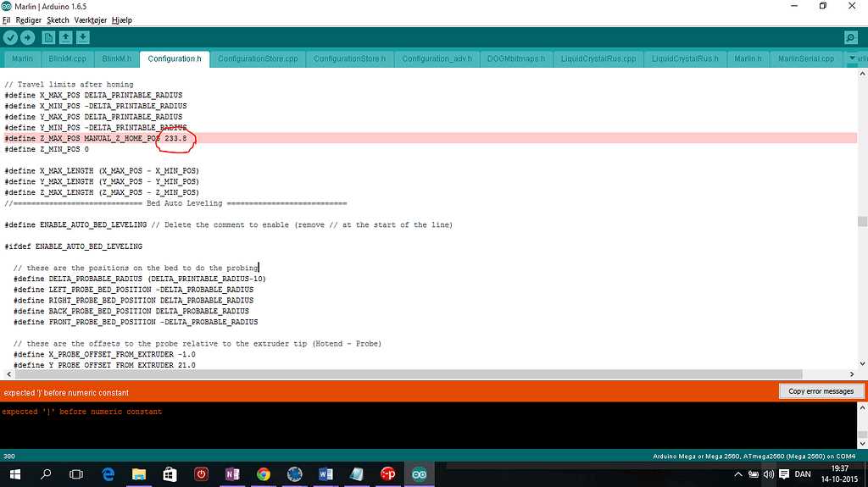Switch to the ConfigurationStore.h tab

coord(349,58)
